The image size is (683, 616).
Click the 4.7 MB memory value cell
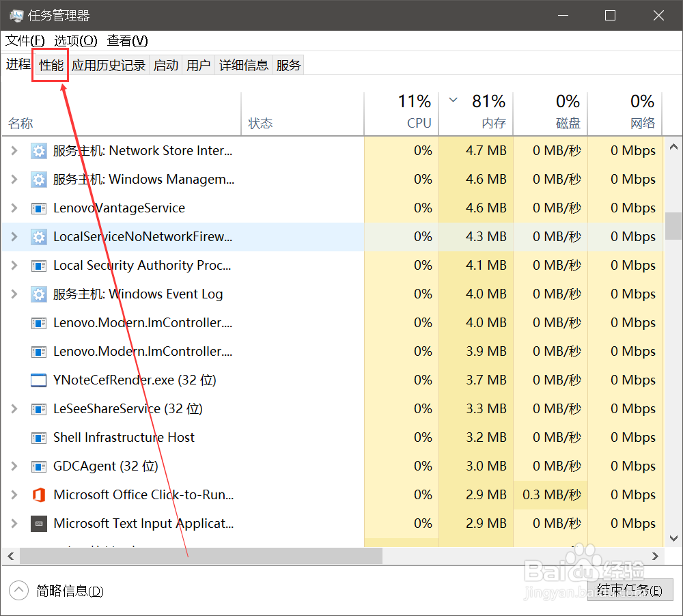(476, 151)
